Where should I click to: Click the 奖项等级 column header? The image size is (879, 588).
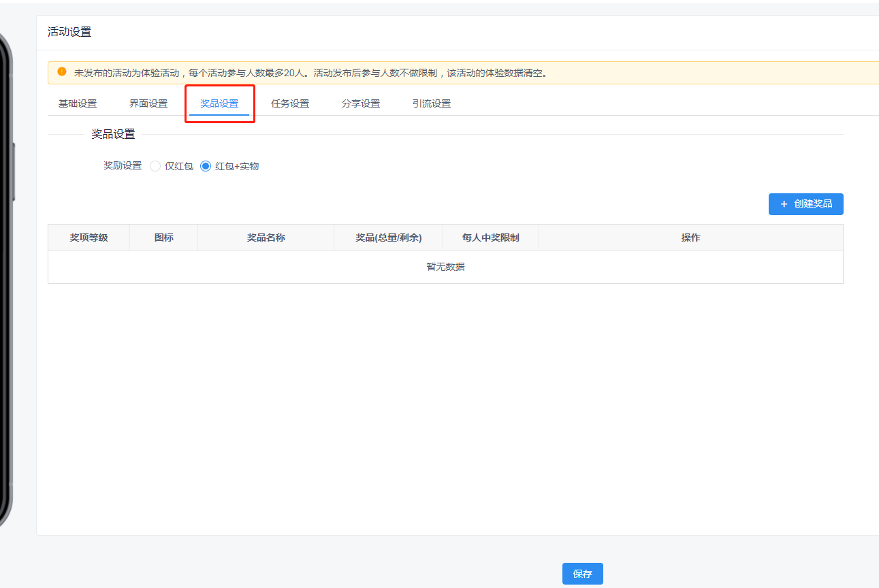89,238
